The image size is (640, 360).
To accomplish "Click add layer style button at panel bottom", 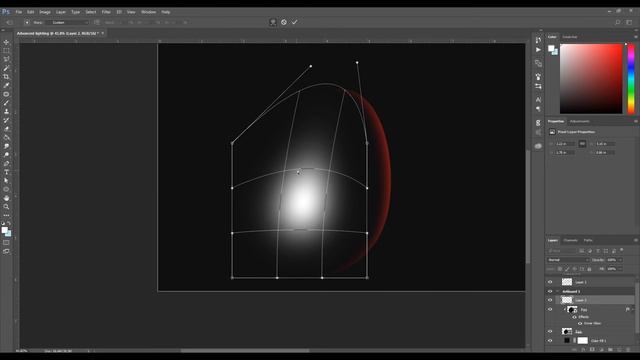I will 583,349.
